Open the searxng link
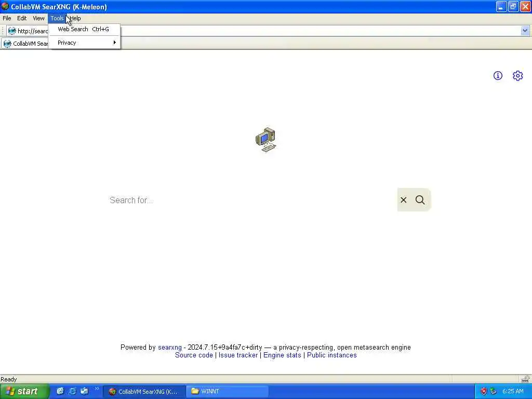 pos(170,347)
